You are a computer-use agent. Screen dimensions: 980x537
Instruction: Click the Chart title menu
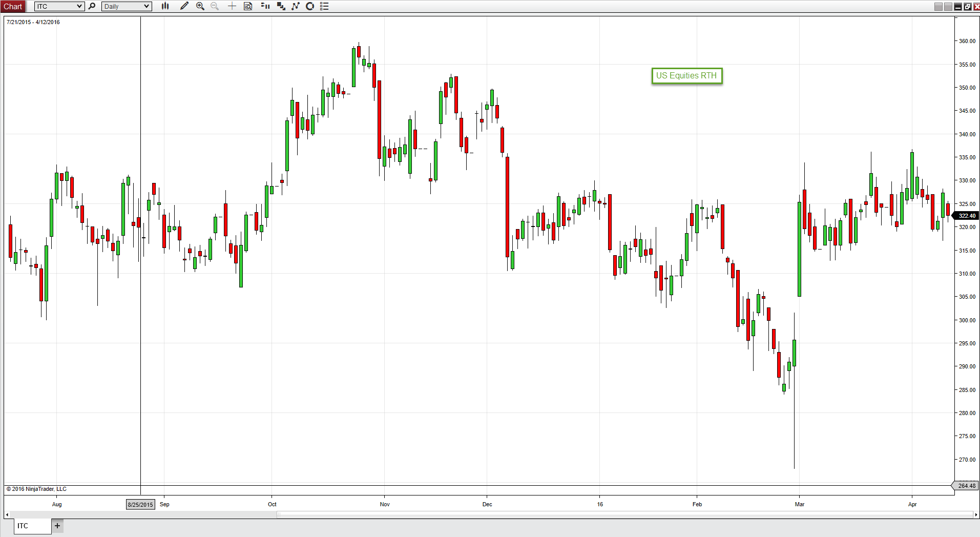pyautogui.click(x=13, y=6)
